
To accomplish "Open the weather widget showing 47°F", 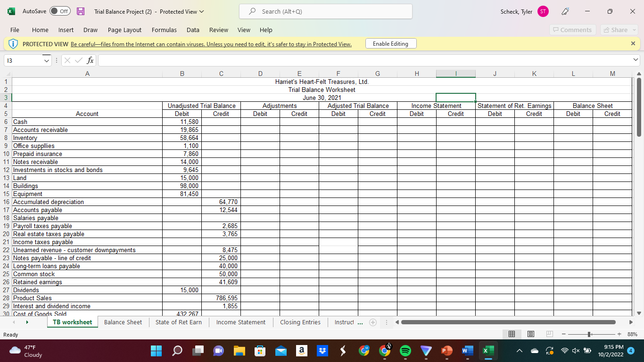I will 26,351.
